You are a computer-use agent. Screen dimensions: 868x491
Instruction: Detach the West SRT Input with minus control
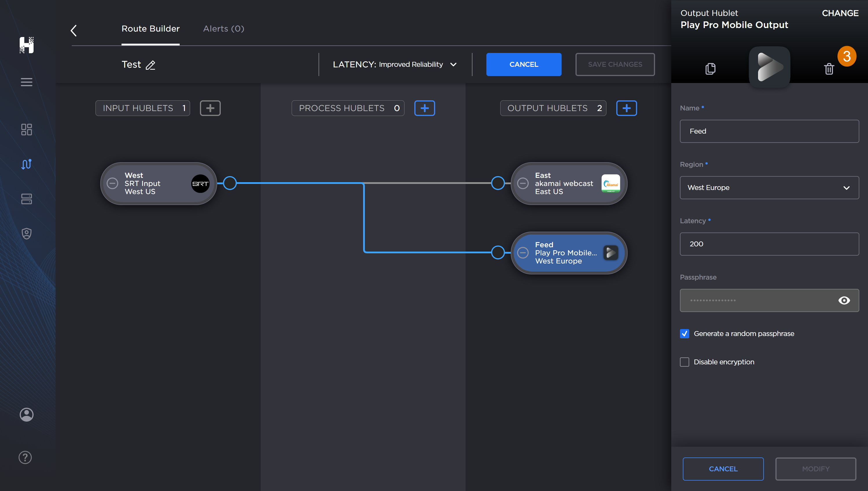coord(112,183)
